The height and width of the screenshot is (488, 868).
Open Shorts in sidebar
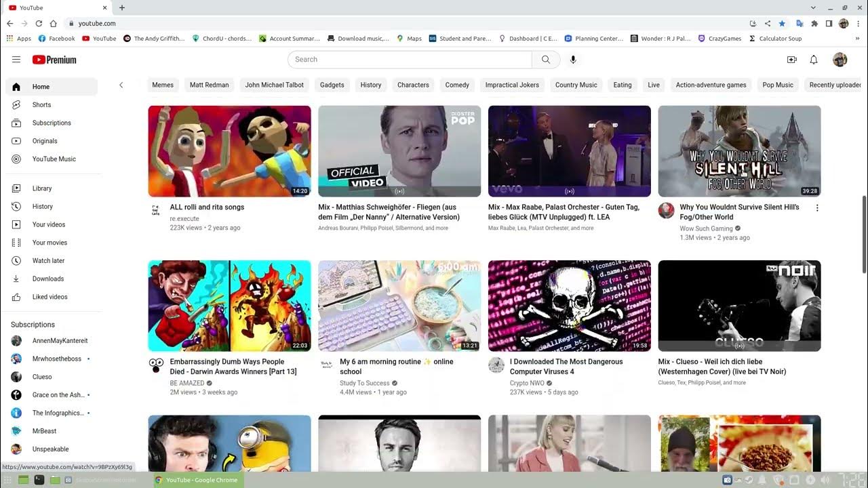[52, 105]
